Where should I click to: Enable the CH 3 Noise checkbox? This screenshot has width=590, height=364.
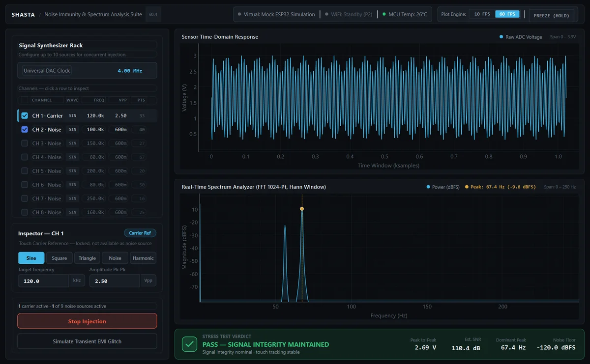coord(25,143)
